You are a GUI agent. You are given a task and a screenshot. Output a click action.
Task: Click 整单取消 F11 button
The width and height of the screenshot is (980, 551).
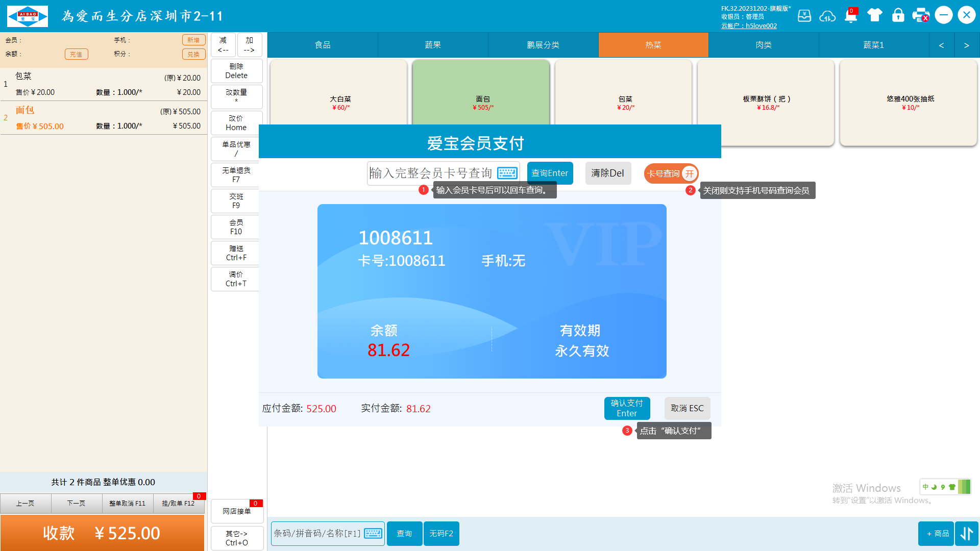tap(128, 504)
